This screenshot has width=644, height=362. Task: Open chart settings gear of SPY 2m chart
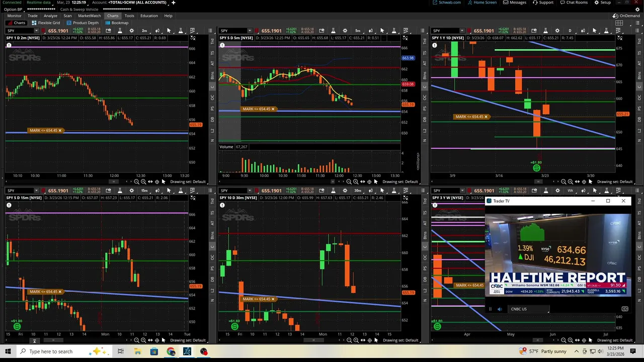tap(132, 31)
